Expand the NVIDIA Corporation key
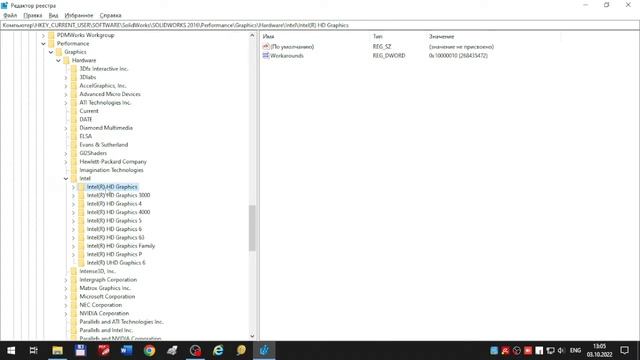The width and height of the screenshot is (640, 360). (66, 314)
